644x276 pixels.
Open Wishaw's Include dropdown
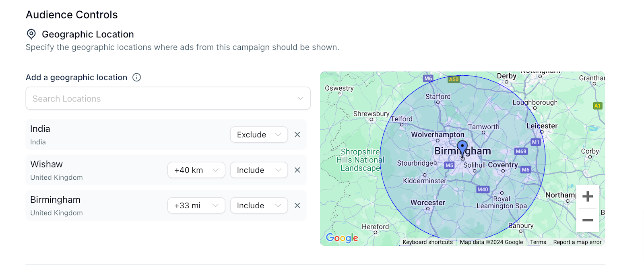click(259, 170)
